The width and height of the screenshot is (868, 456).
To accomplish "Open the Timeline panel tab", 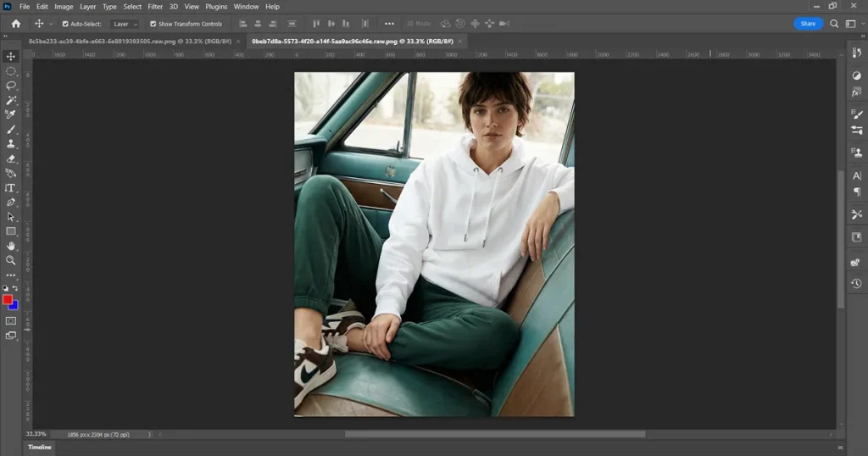I will point(40,447).
